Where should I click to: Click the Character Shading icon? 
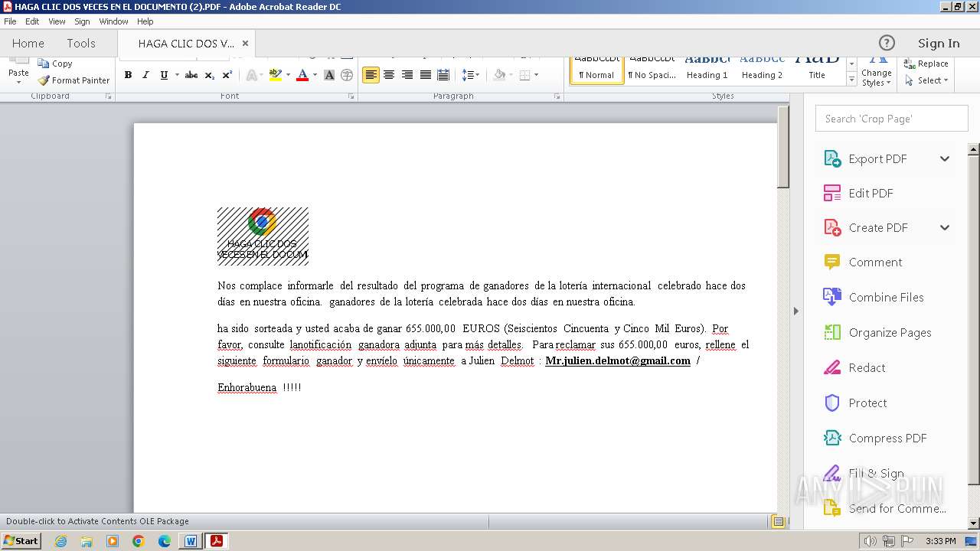[x=329, y=75]
